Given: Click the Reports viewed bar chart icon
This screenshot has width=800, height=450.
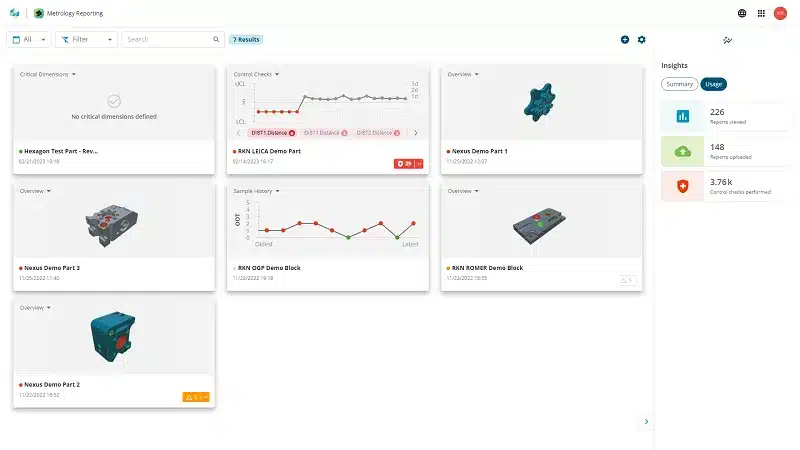Looking at the screenshot, I should pyautogui.click(x=683, y=116).
